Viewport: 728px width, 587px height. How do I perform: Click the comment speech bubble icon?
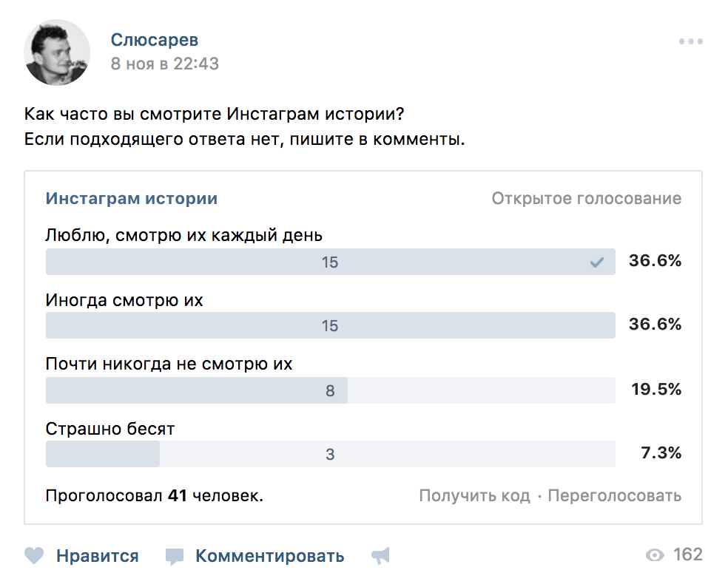coord(175,556)
